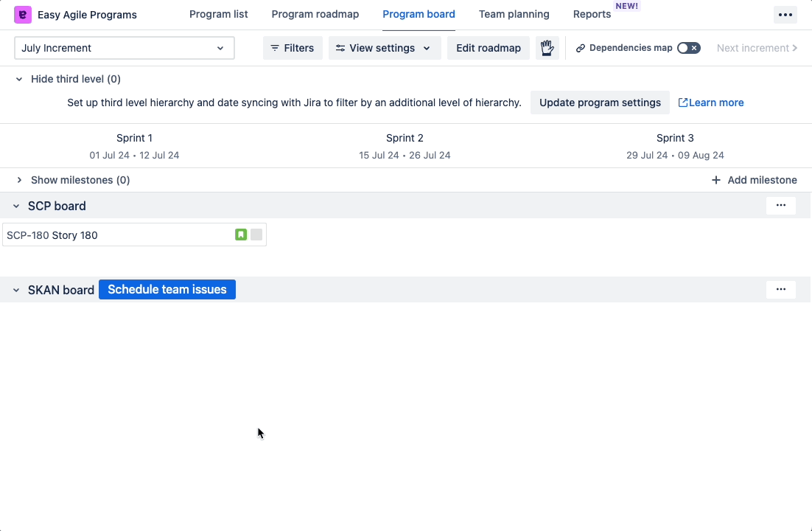Open the top-right three dots menu
This screenshot has width=812, height=531.
tap(785, 15)
